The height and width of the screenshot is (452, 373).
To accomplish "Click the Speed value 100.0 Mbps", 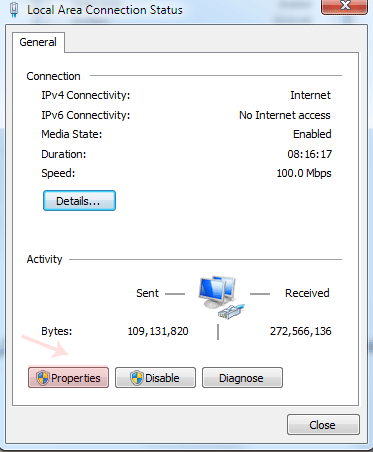I will click(x=304, y=173).
